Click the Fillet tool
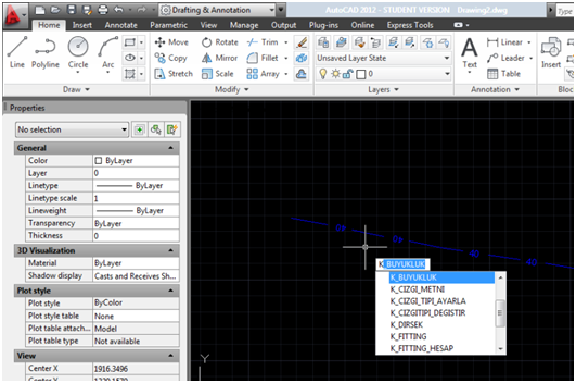Image resolution: width=575 pixels, height=381 pixels. [x=263, y=58]
